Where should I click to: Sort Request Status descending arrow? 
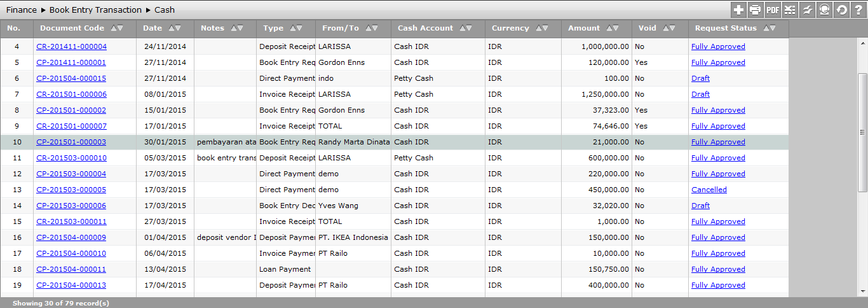773,28
